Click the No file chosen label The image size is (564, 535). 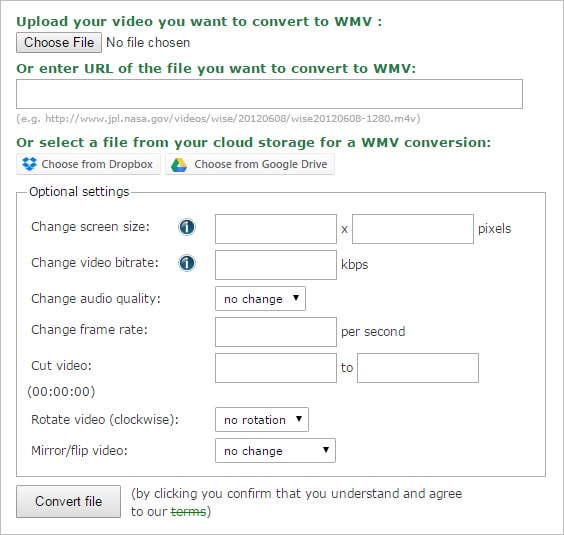tap(148, 42)
